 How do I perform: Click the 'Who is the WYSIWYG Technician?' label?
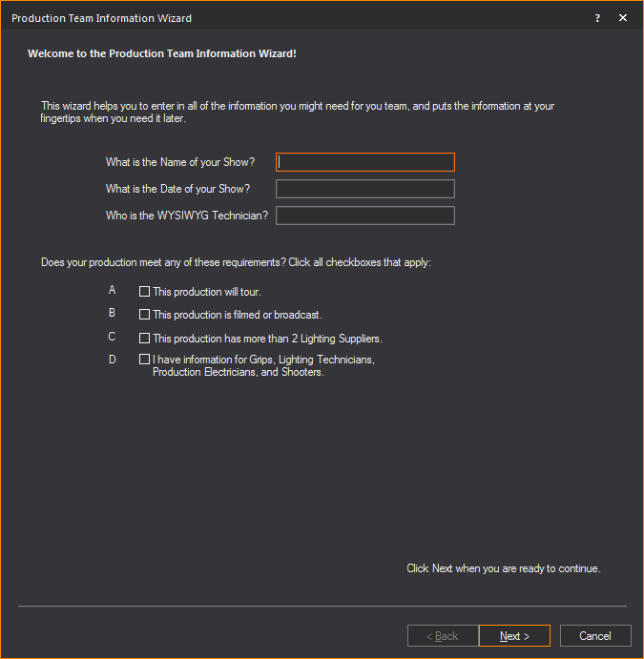pos(187,216)
